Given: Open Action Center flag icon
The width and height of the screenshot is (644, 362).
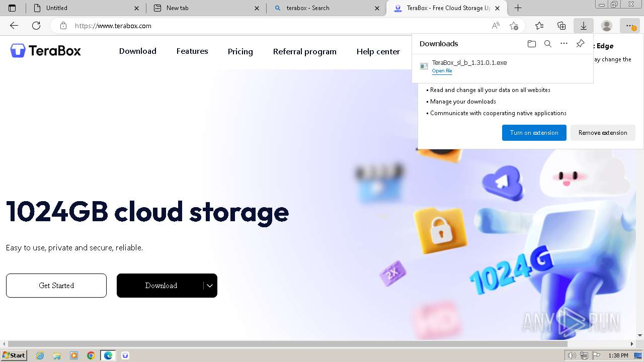Looking at the screenshot, I should click(596, 355).
